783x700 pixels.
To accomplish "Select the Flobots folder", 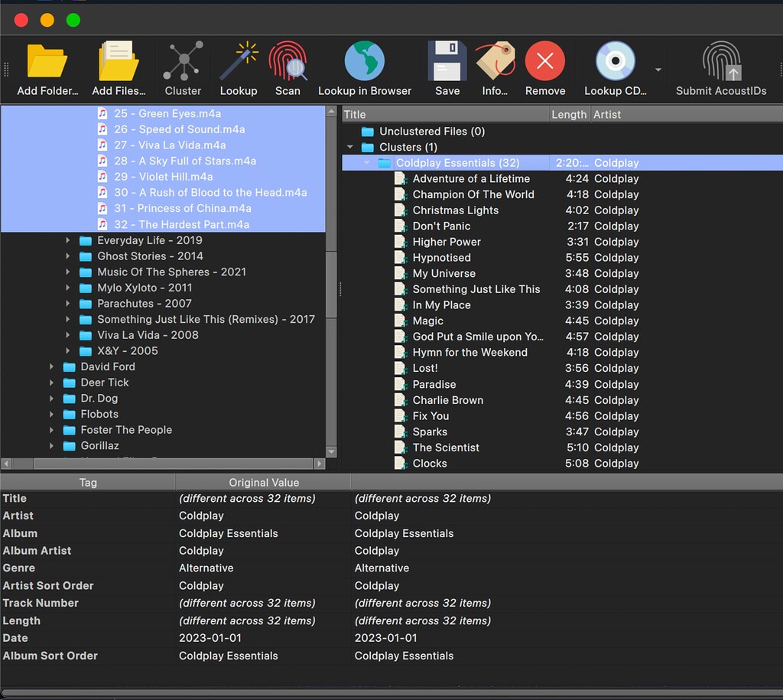I will tap(99, 414).
